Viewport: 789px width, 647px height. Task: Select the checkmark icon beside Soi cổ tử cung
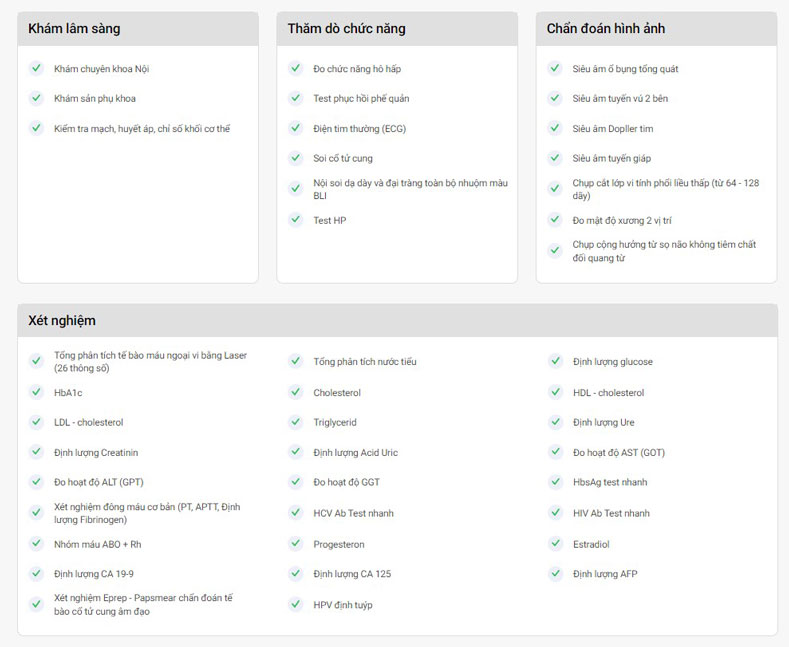click(x=295, y=157)
